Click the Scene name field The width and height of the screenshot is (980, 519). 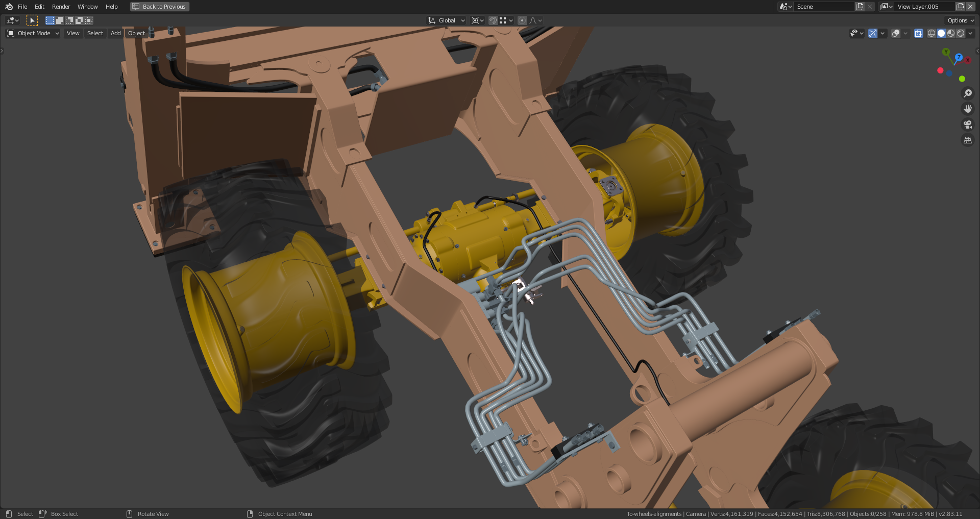pos(824,7)
